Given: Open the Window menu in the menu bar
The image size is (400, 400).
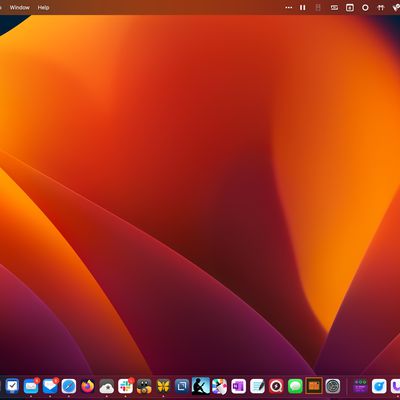Looking at the screenshot, I should point(19,7).
